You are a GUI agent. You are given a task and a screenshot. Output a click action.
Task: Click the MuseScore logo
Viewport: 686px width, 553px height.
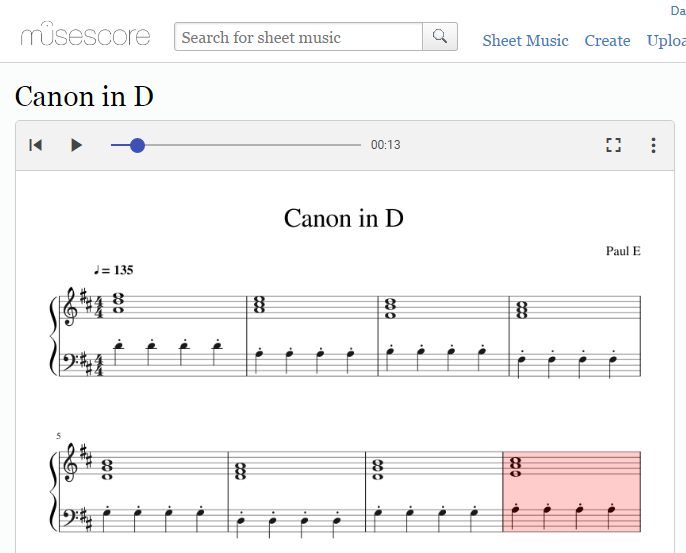[x=85, y=34]
